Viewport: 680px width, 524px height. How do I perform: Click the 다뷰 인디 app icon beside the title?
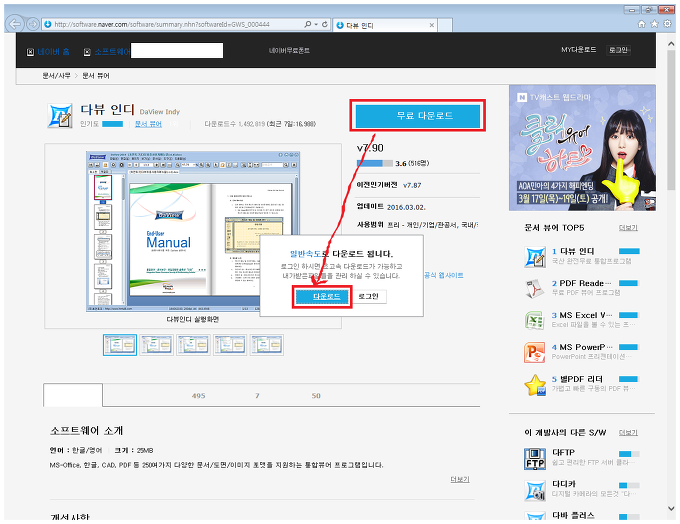(60, 116)
